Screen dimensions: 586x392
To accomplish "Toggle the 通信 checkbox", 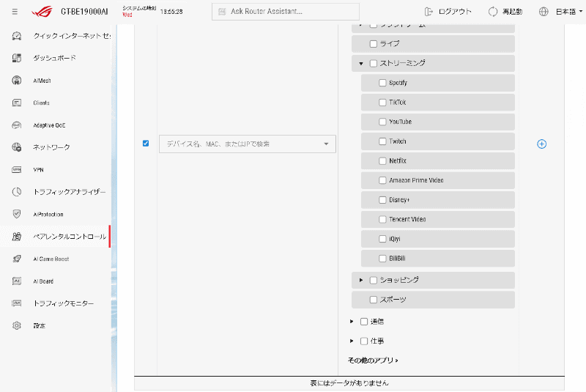I will tap(363, 322).
